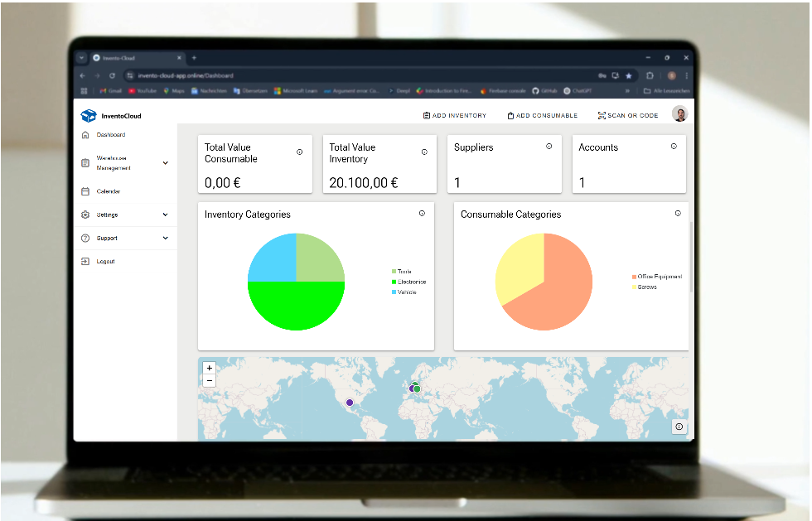The width and height of the screenshot is (812, 521).
Task: Click the Chrome profile avatar
Action: [x=672, y=75]
